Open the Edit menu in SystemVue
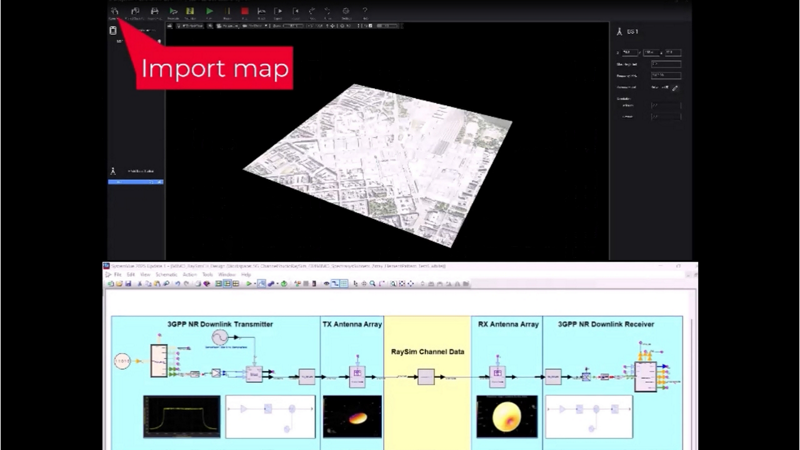Image resolution: width=800 pixels, height=450 pixels. pos(131,274)
